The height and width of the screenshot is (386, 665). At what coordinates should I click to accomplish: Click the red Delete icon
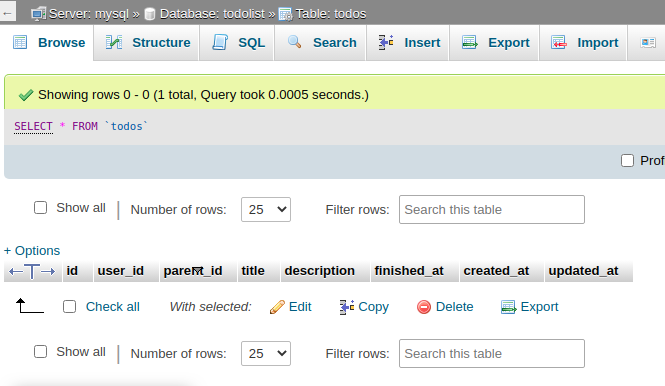(424, 307)
